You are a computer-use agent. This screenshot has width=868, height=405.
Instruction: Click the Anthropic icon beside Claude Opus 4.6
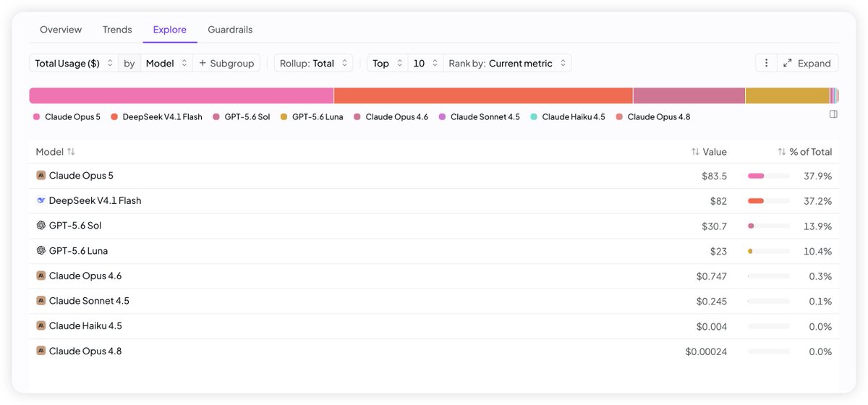pos(41,276)
